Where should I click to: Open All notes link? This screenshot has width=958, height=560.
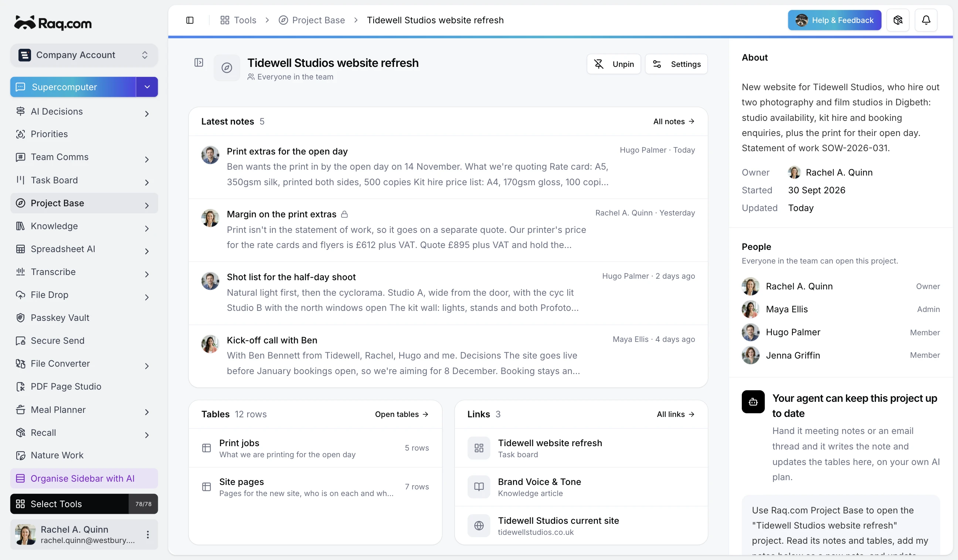tap(674, 121)
